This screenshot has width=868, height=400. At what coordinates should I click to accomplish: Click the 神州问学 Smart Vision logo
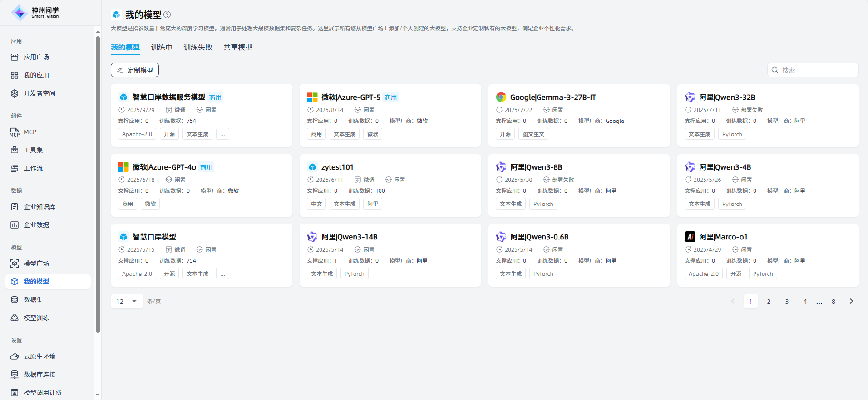(35, 13)
